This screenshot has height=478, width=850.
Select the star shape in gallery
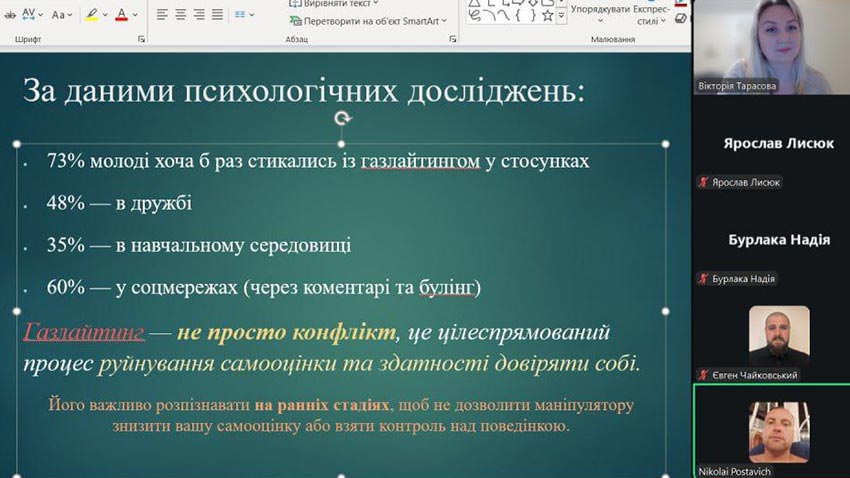click(x=547, y=15)
